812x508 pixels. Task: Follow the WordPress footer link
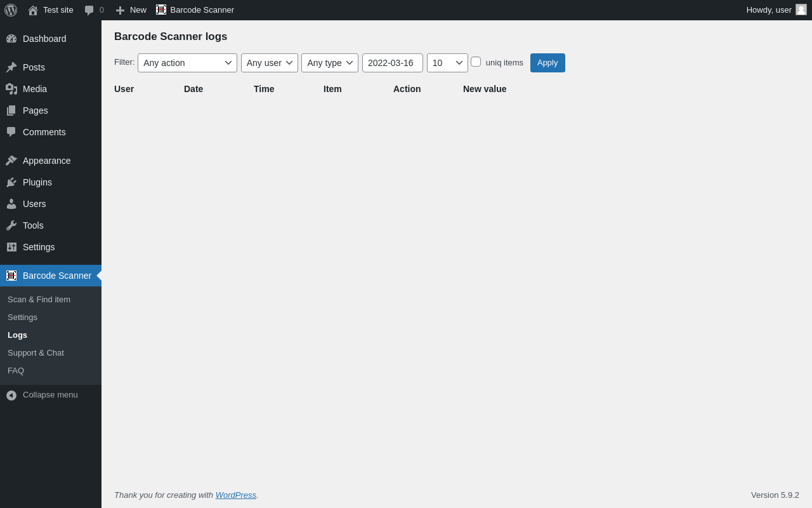click(x=236, y=495)
